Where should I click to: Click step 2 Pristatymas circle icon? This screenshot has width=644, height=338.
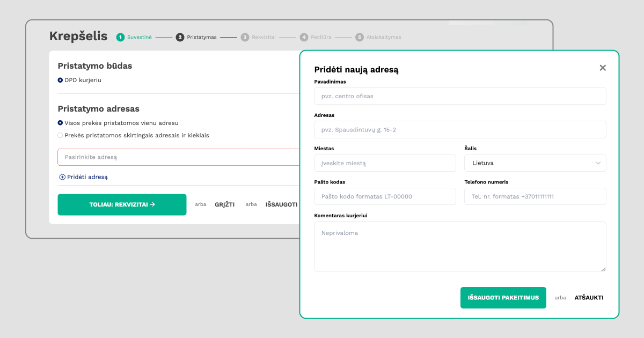(x=180, y=38)
